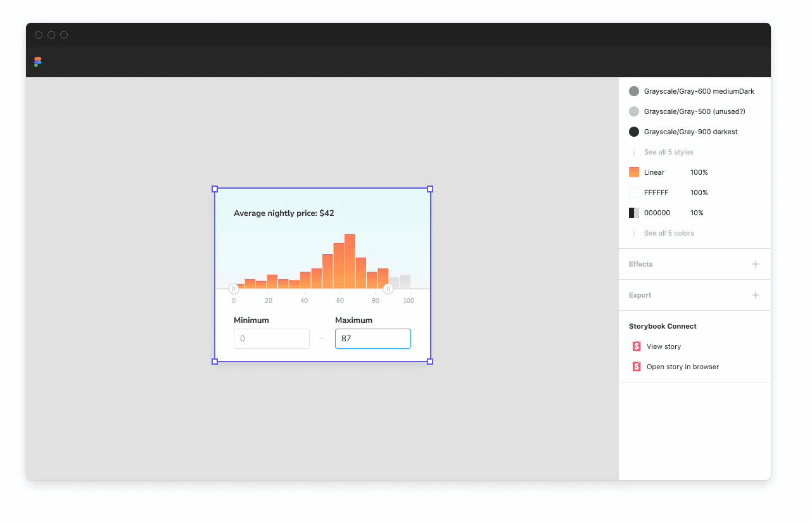812x523 pixels.
Task: Select the Grayscale/Gray-500 unused style circle
Action: point(633,111)
